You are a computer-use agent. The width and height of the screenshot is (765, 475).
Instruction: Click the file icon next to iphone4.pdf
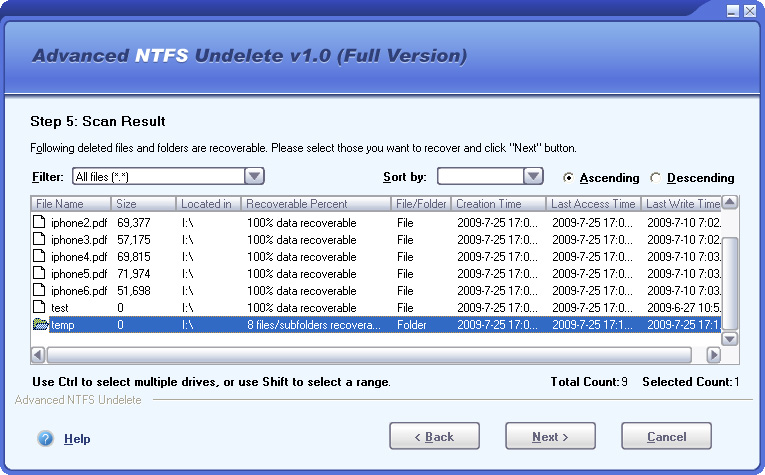[39, 257]
